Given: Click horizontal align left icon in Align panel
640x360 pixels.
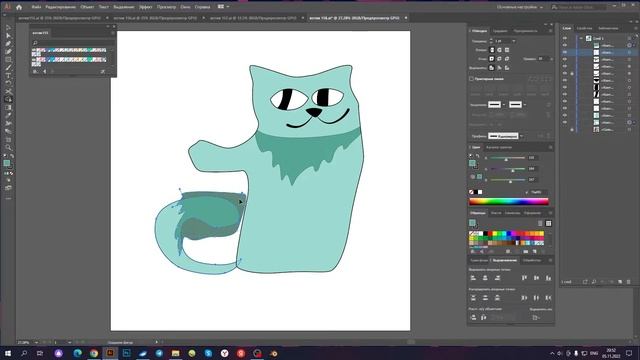Looking at the screenshot, I should [x=473, y=278].
